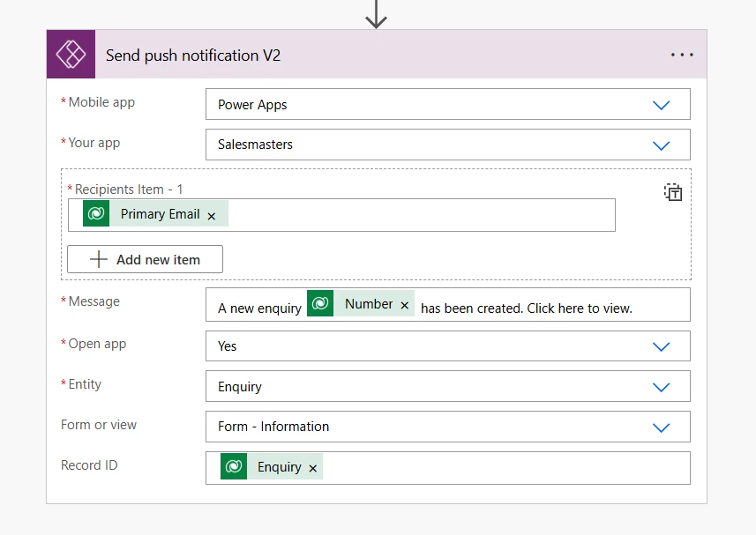Click the push notification connector icon in the header
The image size is (756, 535).
71,54
